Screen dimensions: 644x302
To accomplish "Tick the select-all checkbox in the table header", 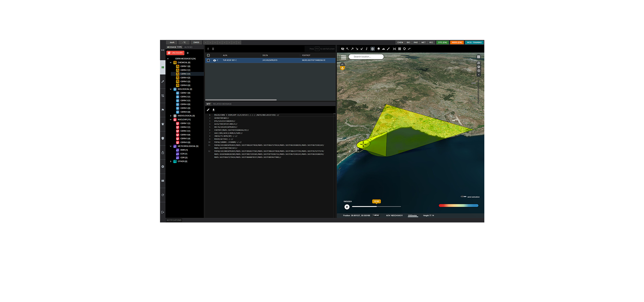I will coord(208,55).
